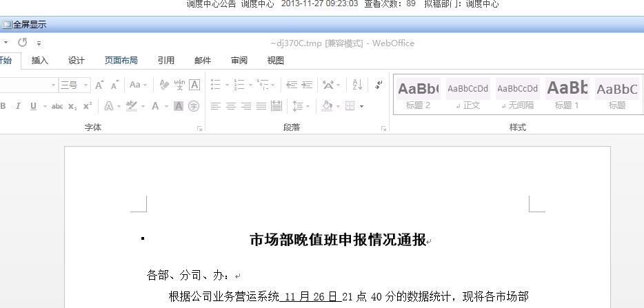Switch to the 开始 ribbon tab
This screenshot has height=308, width=644.
[x=5, y=61]
